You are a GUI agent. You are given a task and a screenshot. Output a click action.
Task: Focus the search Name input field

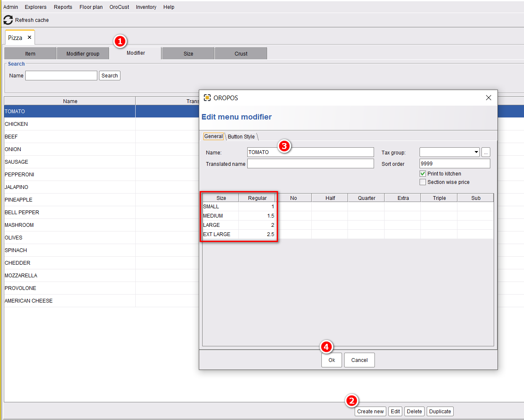tap(61, 76)
